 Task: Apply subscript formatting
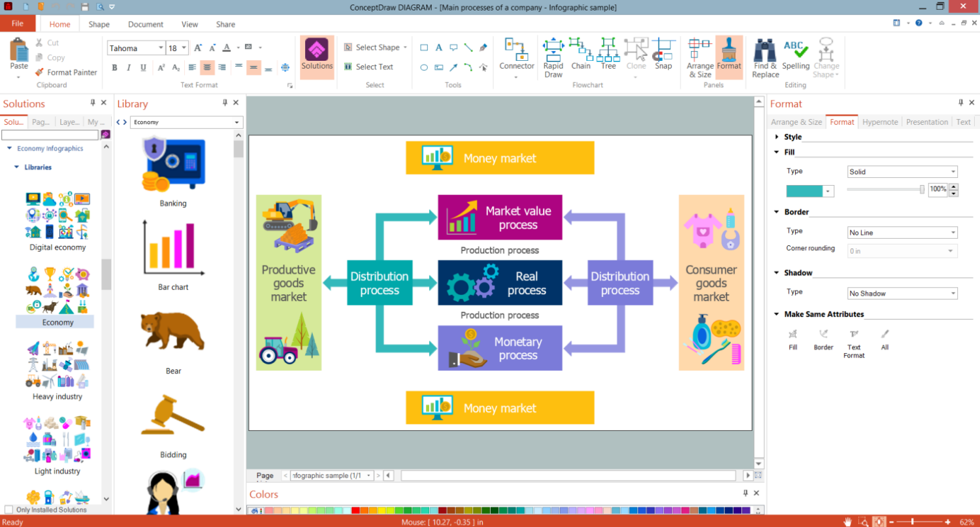tap(176, 67)
